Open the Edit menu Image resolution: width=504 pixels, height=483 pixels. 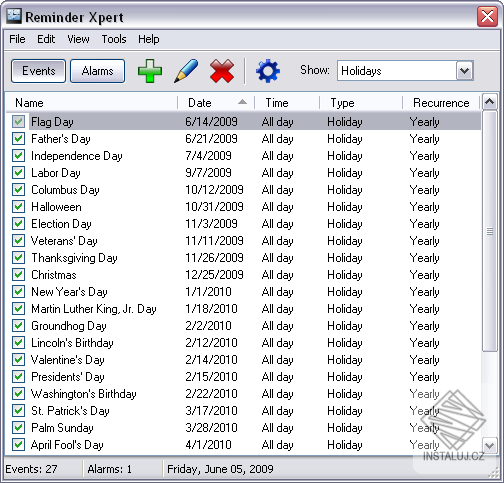[x=46, y=39]
